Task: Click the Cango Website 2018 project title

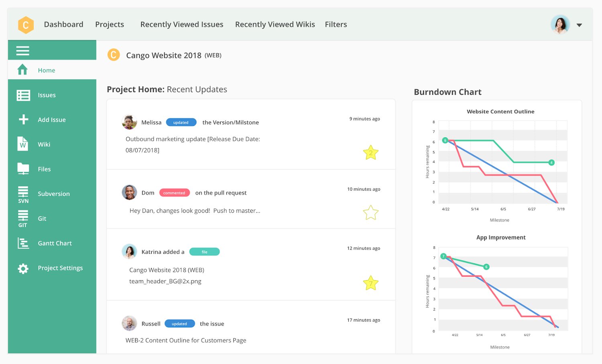Action: tap(163, 55)
